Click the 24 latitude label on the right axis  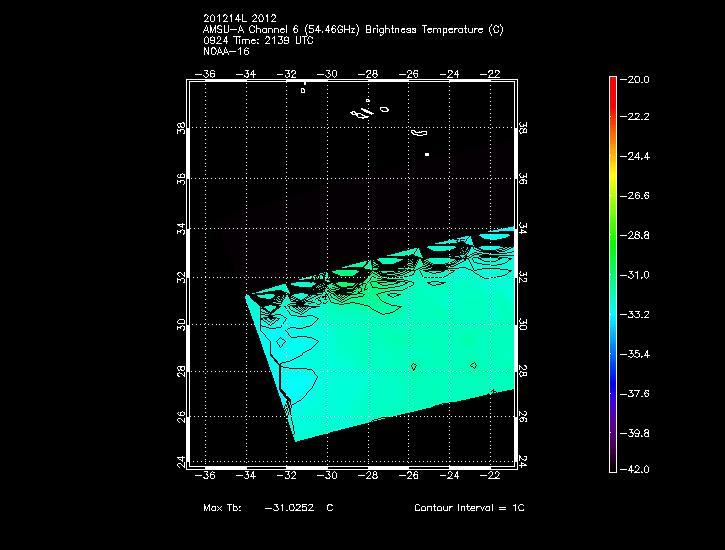tap(523, 461)
